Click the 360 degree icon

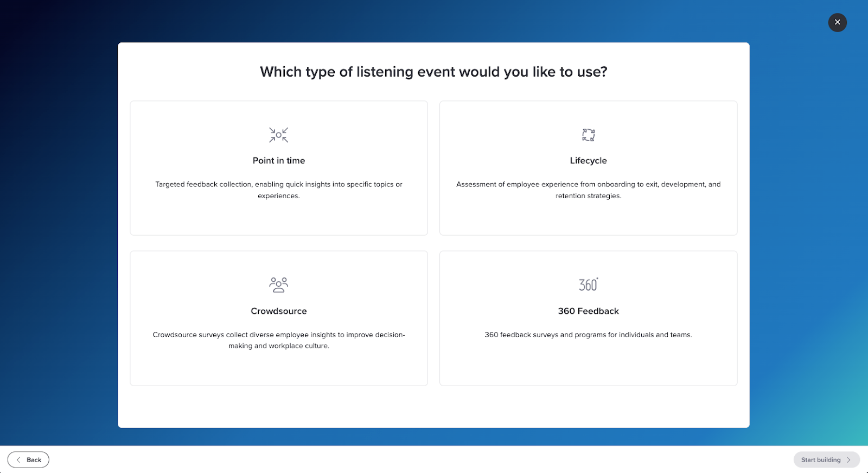point(588,285)
